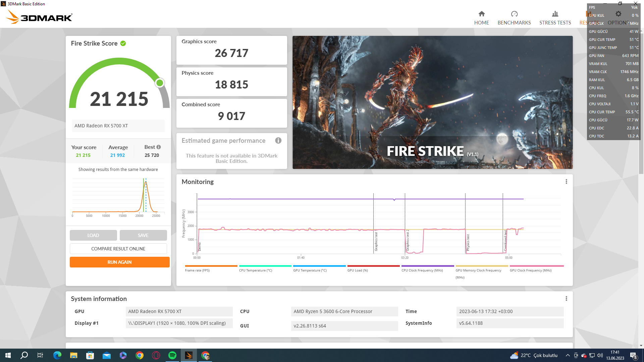The image size is (644, 362).
Task: Click the Combined score card
Action: click(231, 113)
